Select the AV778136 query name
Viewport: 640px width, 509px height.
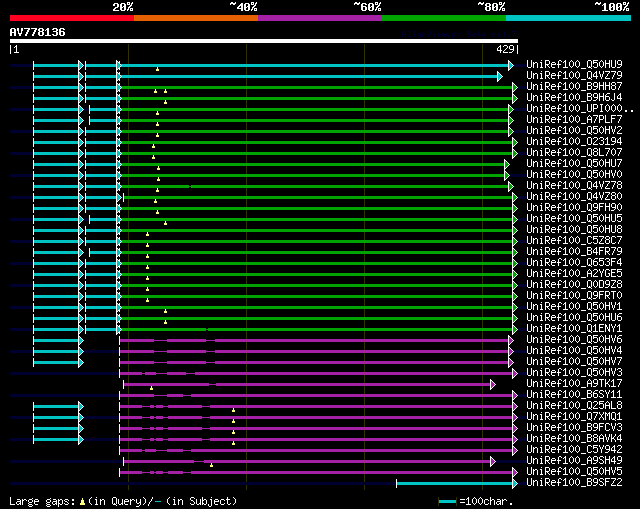[x=38, y=32]
